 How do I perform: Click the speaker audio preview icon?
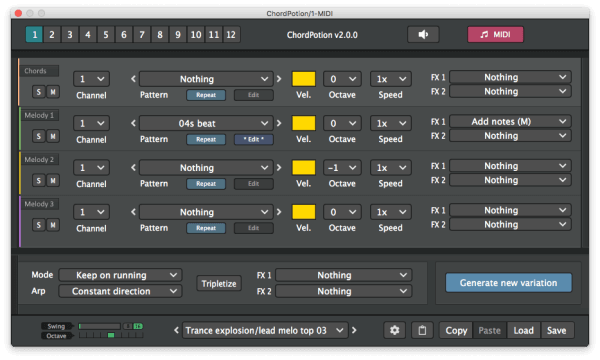click(423, 34)
